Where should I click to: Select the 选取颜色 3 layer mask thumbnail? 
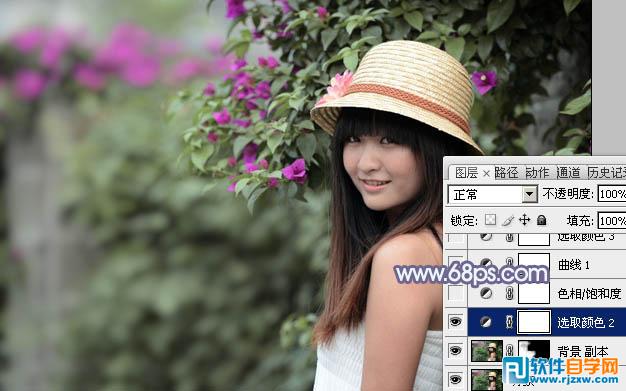pos(534,239)
